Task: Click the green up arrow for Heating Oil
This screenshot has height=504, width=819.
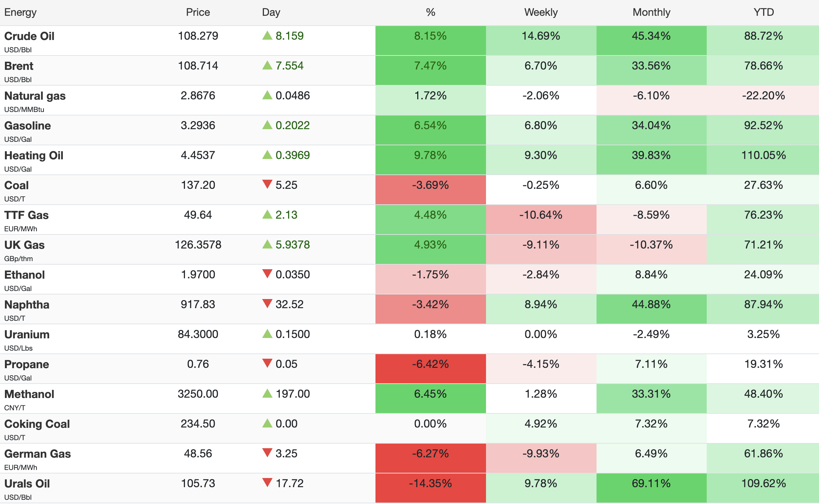Action: click(267, 155)
